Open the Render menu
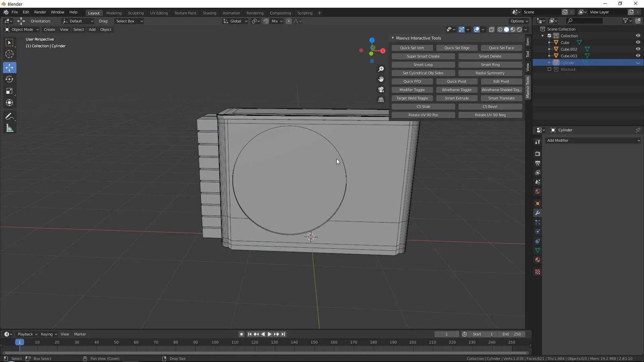This screenshot has width=644, height=362. click(x=40, y=12)
